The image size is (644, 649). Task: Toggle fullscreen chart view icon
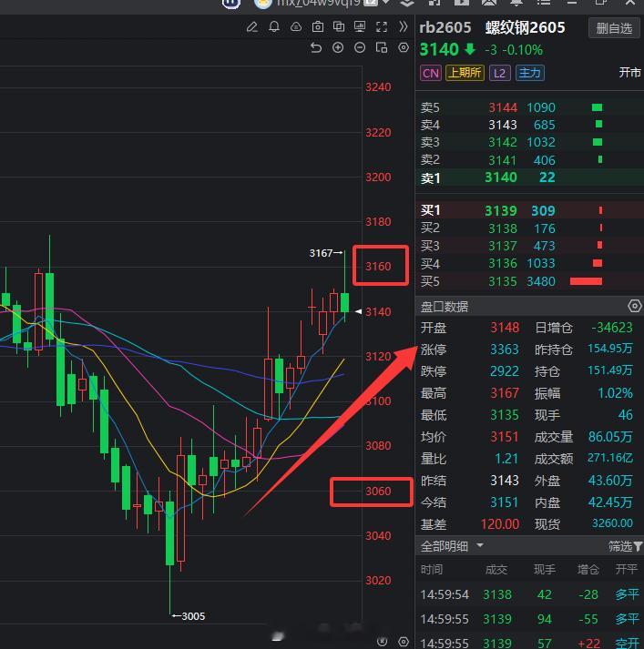point(382,27)
